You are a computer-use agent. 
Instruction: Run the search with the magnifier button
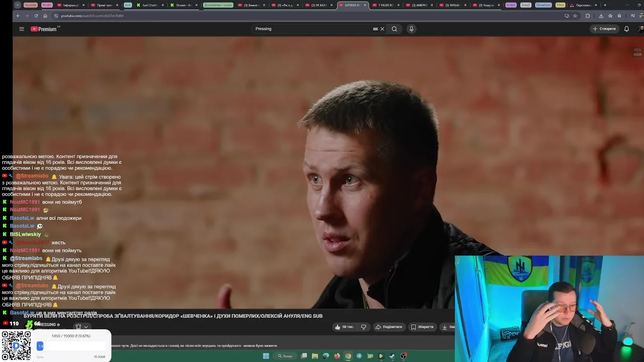[394, 29]
